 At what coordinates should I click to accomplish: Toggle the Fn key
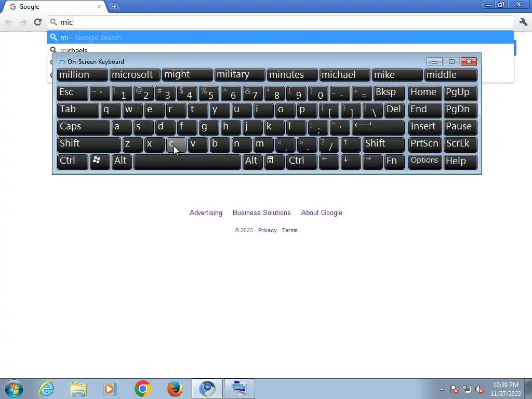[394, 162]
